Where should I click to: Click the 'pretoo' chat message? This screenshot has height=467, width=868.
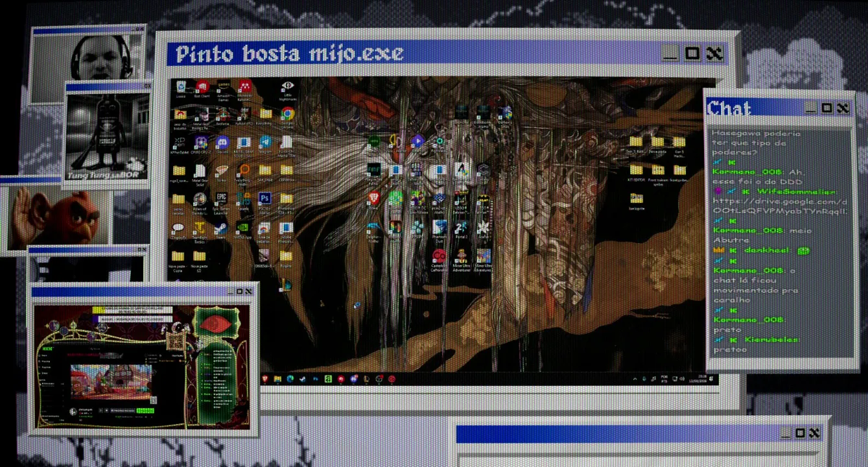[x=730, y=350]
